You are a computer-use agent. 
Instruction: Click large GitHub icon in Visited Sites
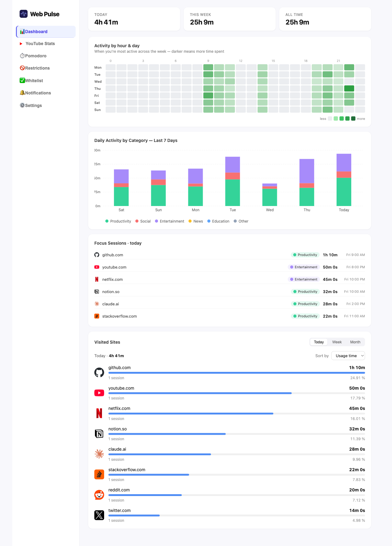(99, 372)
